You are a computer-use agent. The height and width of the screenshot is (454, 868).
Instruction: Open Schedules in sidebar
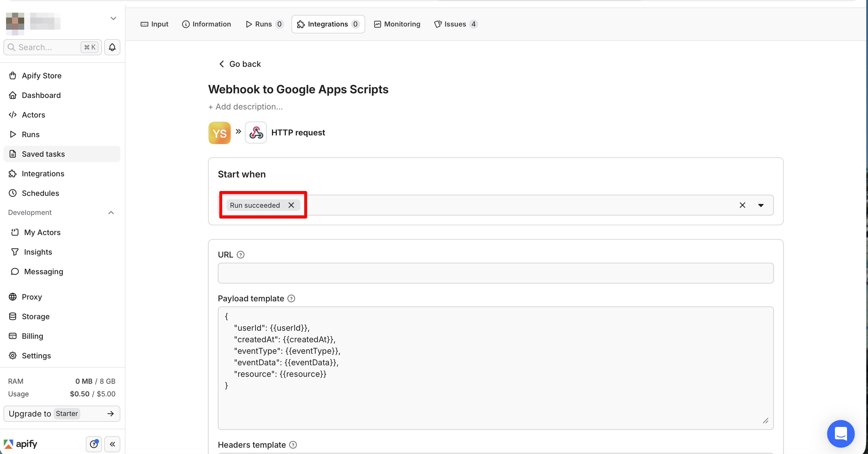click(62, 193)
